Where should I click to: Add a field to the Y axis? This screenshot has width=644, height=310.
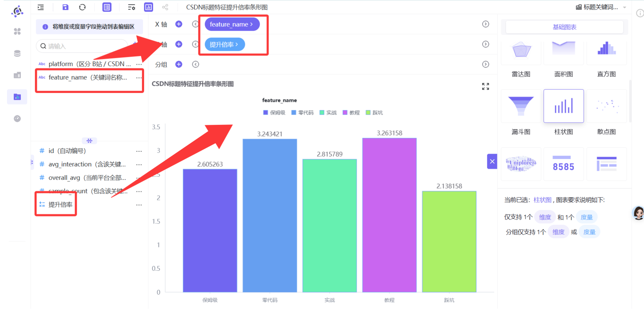click(179, 44)
